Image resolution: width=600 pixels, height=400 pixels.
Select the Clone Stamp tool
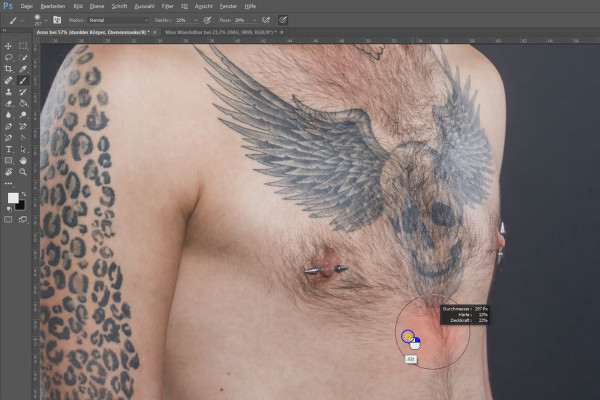coord(8,92)
